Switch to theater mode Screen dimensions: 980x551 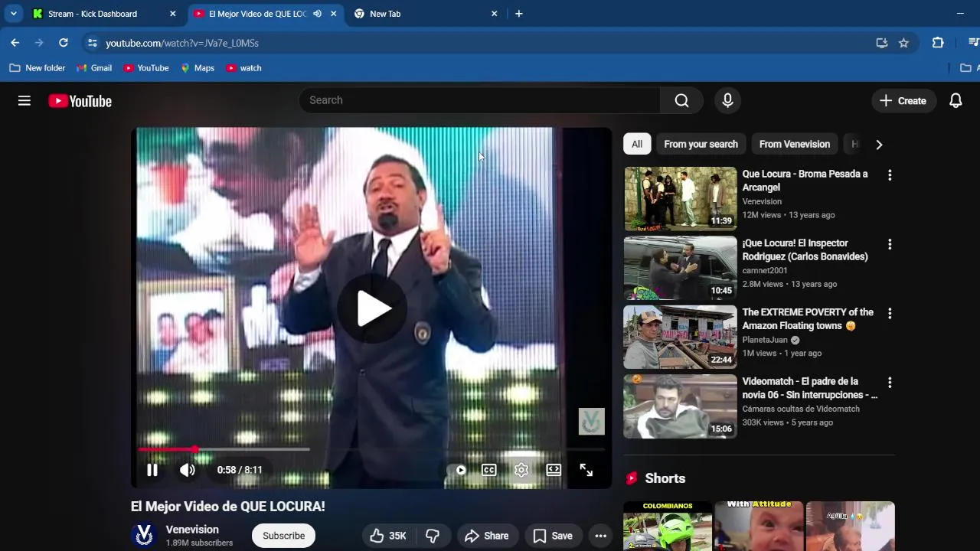[x=554, y=470]
